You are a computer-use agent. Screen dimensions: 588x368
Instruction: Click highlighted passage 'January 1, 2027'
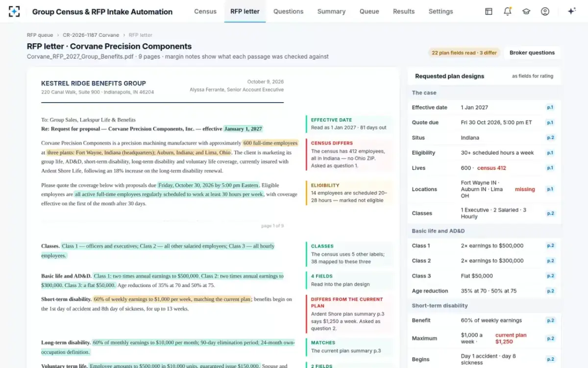(x=243, y=129)
